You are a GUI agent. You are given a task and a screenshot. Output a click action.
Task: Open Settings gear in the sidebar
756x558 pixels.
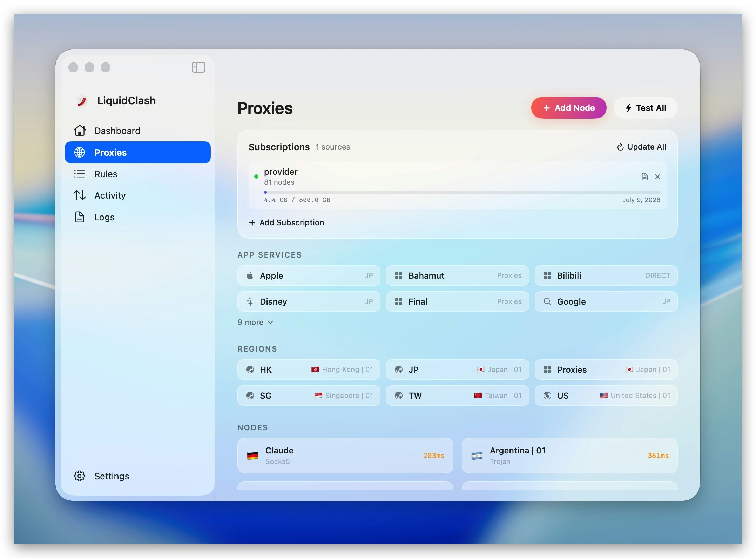[80, 476]
